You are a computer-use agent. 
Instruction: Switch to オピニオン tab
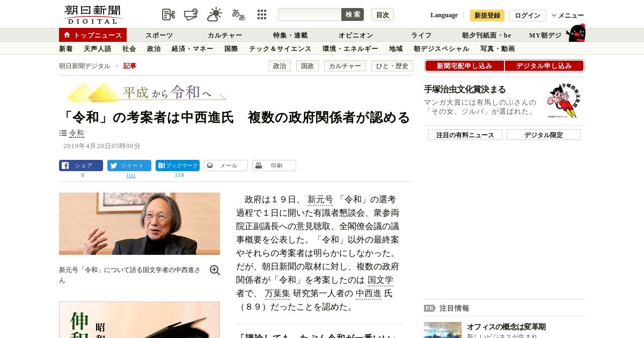point(356,35)
